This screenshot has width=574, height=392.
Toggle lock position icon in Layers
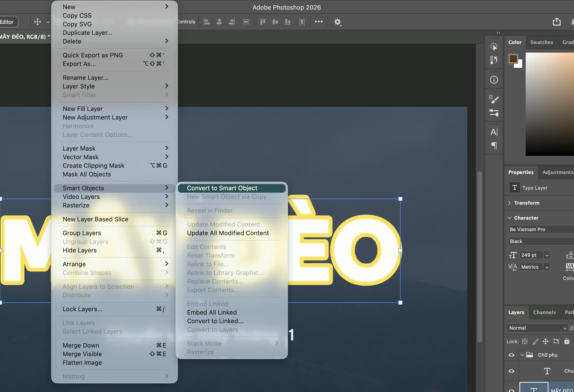coord(546,341)
